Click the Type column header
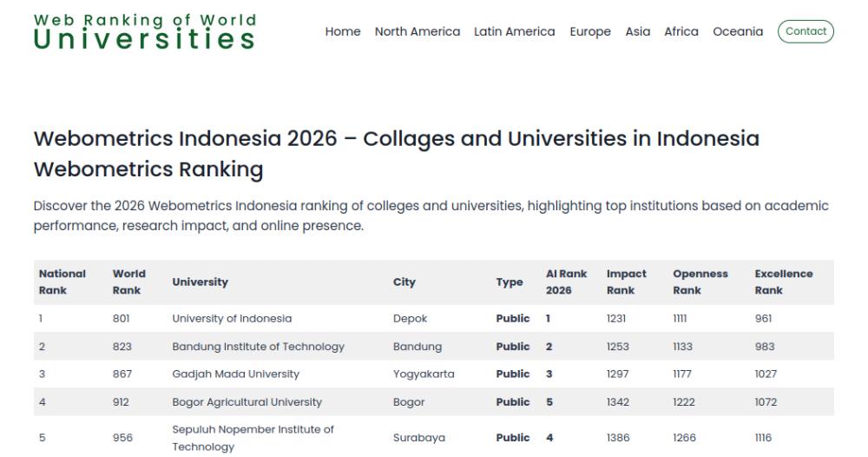Screen dimensions: 868x457 [510, 282]
